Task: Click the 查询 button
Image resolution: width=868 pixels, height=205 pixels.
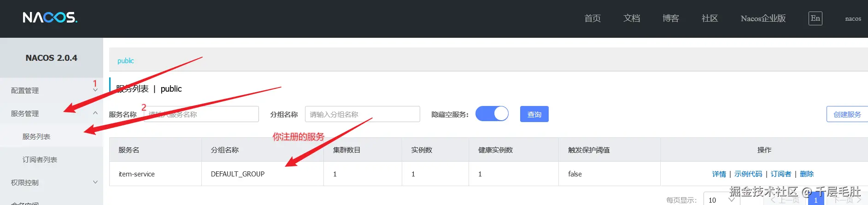Action: [x=534, y=114]
